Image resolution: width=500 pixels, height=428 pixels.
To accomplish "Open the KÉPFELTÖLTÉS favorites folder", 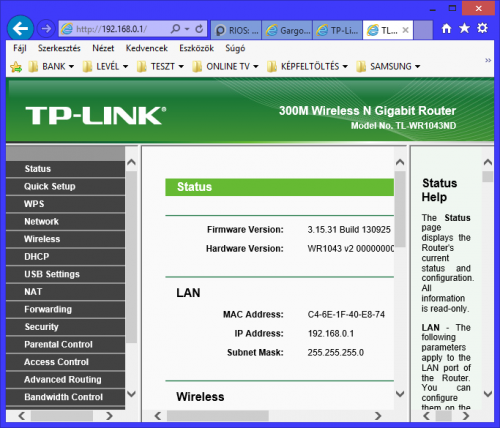I will coord(307,67).
